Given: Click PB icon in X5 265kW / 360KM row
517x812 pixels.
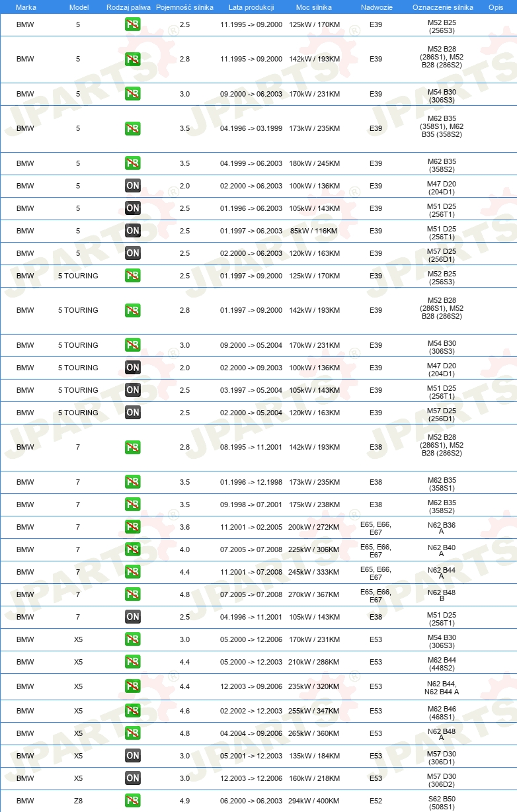Looking at the screenshot, I should (133, 733).
